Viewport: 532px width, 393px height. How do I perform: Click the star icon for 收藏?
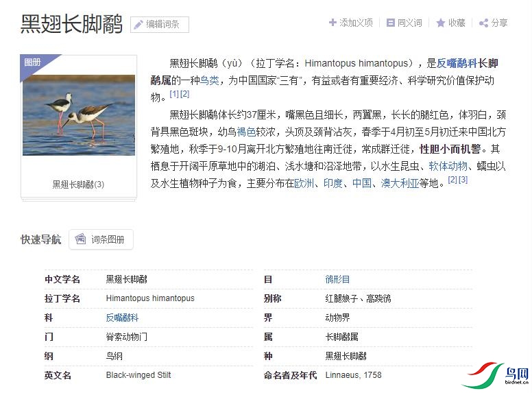[440, 23]
